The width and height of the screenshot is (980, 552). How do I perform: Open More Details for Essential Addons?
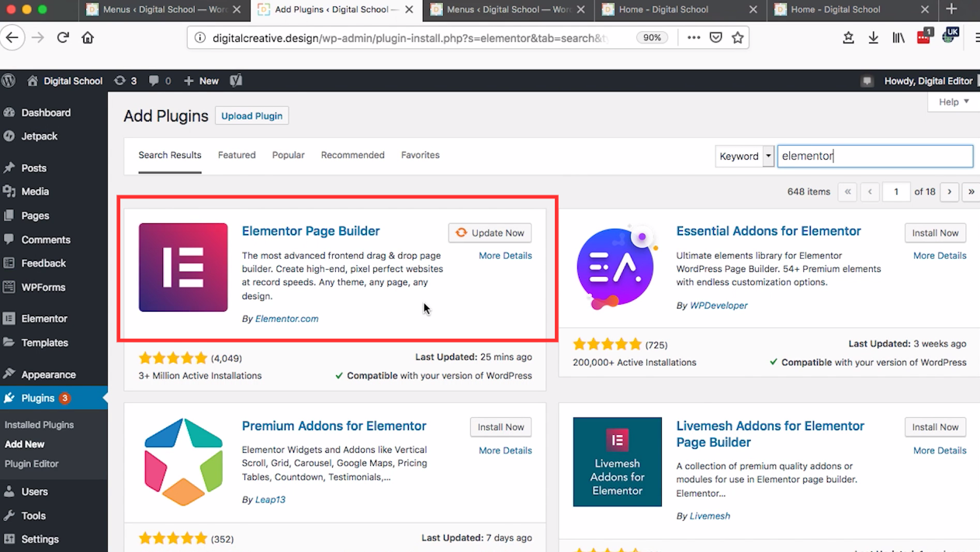point(940,255)
